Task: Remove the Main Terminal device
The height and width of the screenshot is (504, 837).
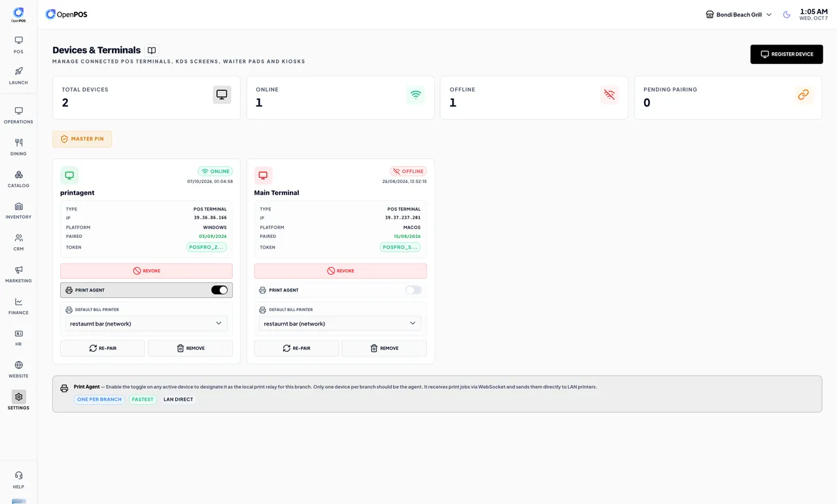Action: click(384, 348)
